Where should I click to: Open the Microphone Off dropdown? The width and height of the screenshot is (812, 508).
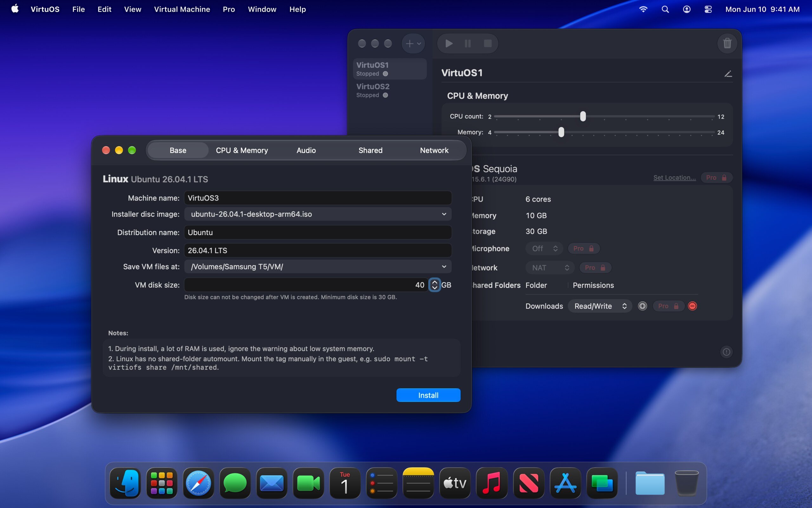point(544,249)
